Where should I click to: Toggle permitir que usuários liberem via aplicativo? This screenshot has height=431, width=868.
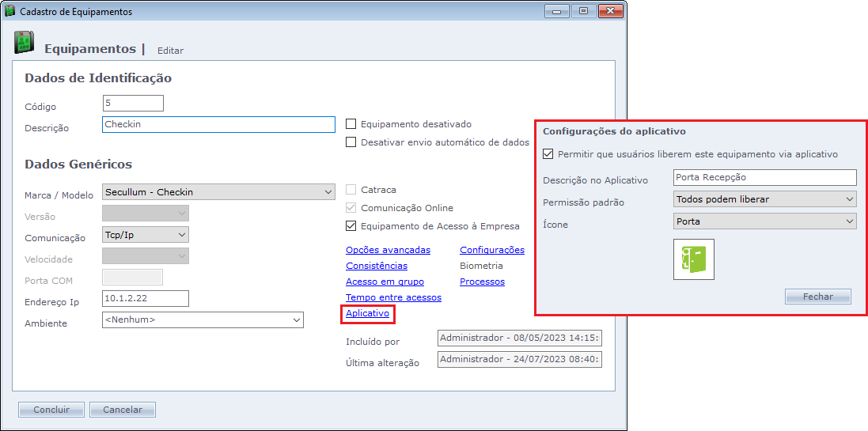(x=549, y=154)
